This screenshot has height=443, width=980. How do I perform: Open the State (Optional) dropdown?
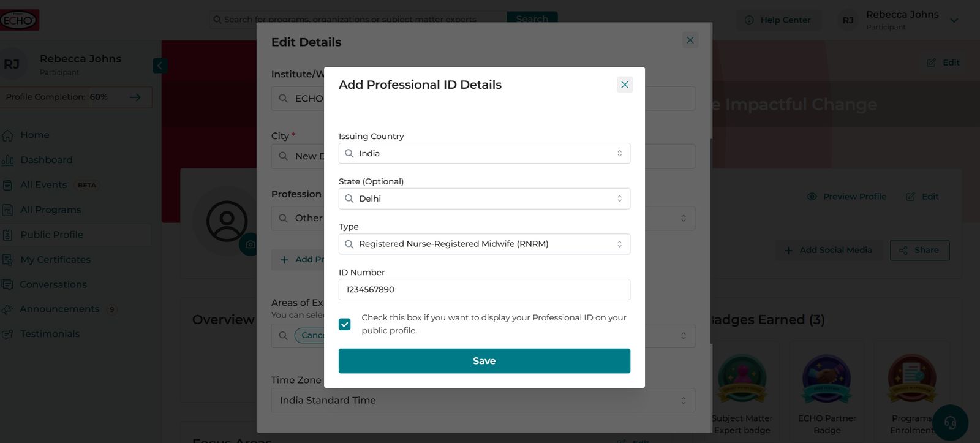point(484,199)
